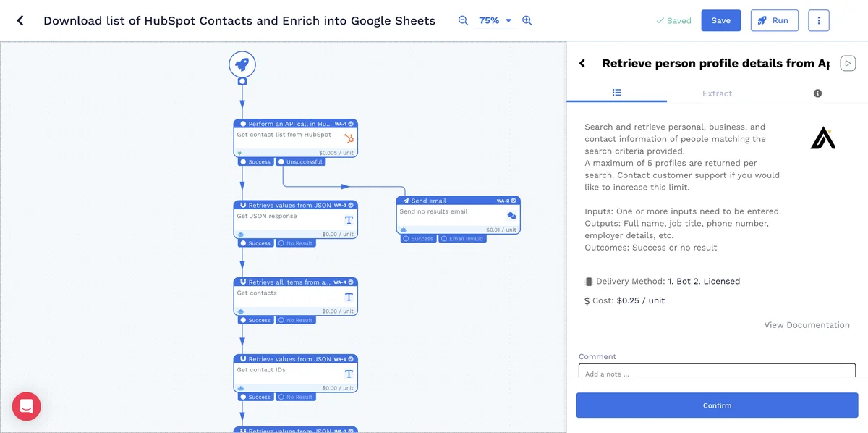Click the bot icon at bottom of WA-4 node
868x433 pixels.
[240, 311]
